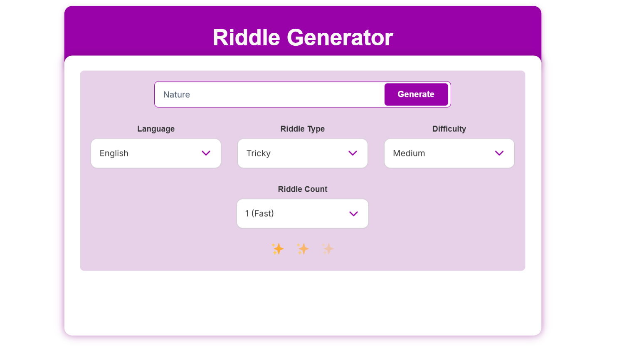The width and height of the screenshot is (644, 346).
Task: Click the Riddle Count dropdown chevron arrow
Action: (353, 213)
